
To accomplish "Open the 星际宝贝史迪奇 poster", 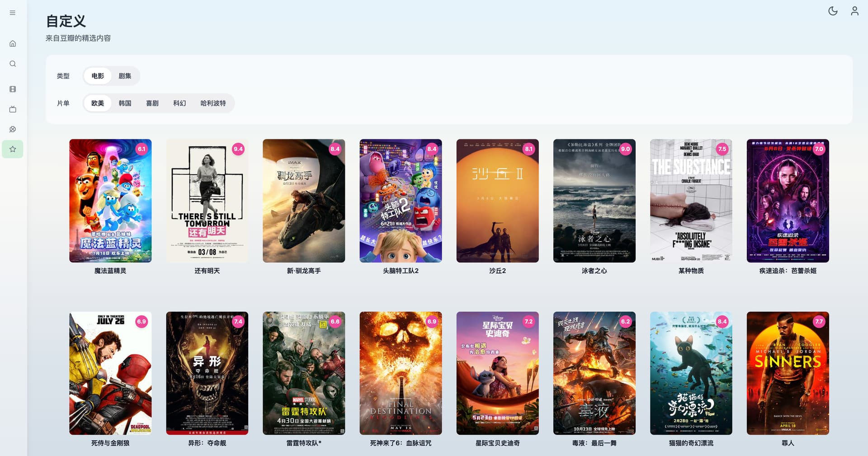I will (x=497, y=373).
